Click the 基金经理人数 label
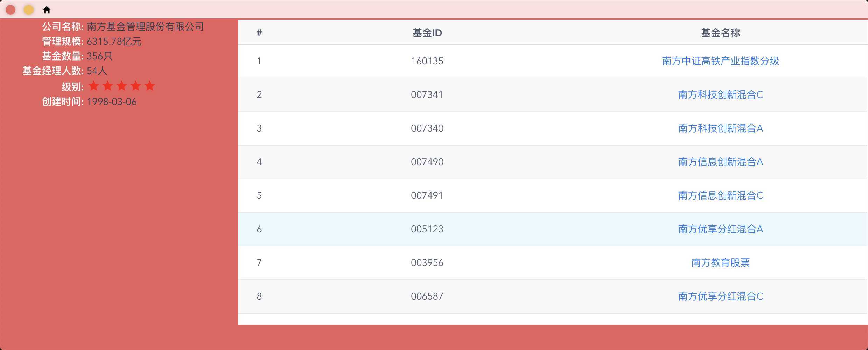The height and width of the screenshot is (350, 868). pyautogui.click(x=53, y=71)
